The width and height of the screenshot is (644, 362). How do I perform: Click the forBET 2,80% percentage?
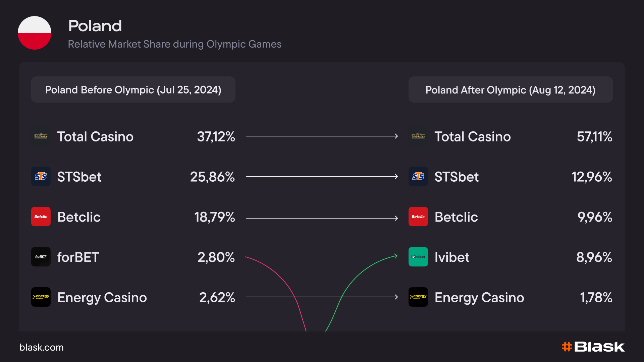coord(216,257)
